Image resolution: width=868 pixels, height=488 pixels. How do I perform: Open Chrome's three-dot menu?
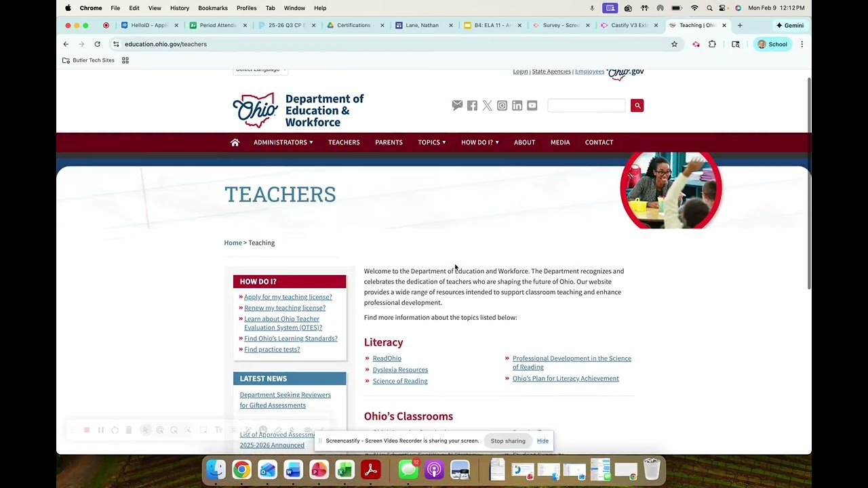[802, 44]
